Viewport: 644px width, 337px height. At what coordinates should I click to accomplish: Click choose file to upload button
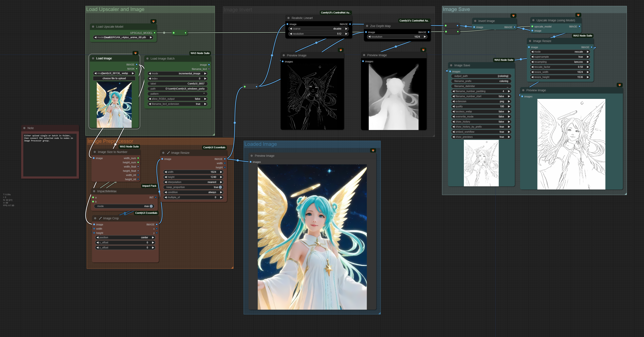tap(114, 78)
